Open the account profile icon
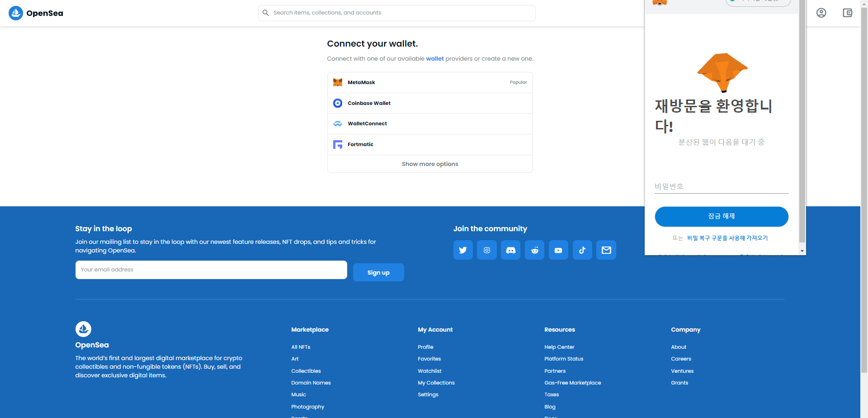This screenshot has height=418, width=868. pos(821,13)
